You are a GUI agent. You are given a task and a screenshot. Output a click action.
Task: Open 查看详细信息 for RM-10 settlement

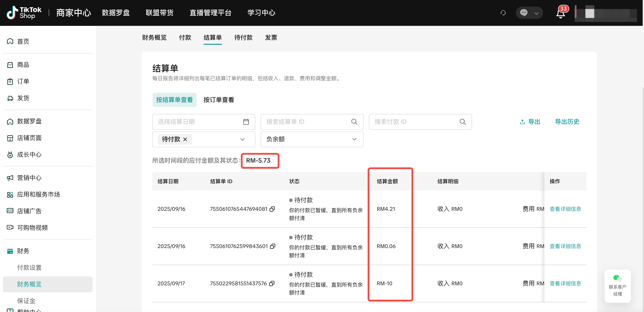pos(565,283)
